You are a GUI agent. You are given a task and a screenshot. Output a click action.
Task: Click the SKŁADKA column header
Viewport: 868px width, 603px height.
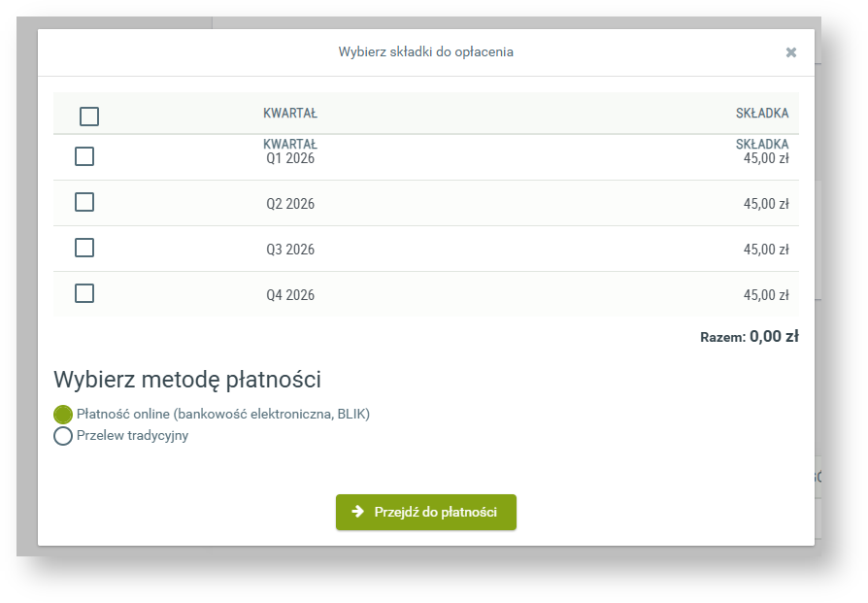(x=762, y=114)
